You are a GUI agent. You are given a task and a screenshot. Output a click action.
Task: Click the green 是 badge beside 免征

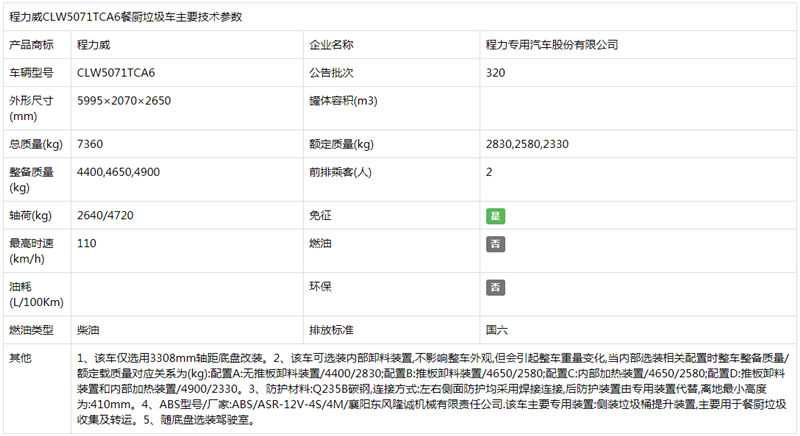tap(495, 215)
